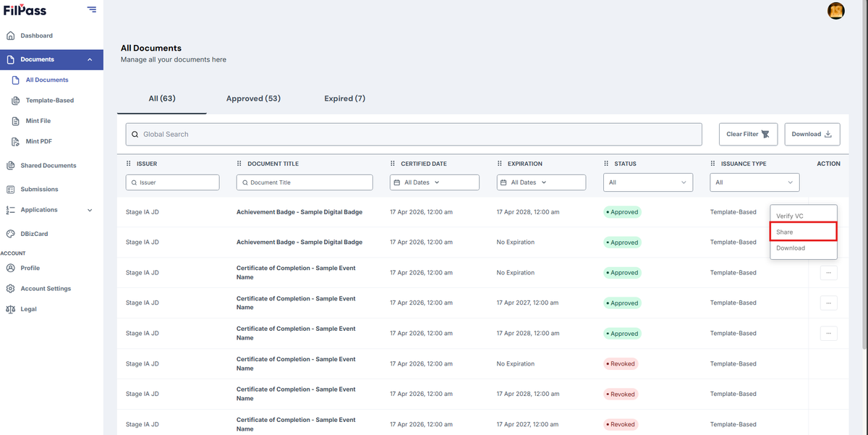Switch to the Expired (7) tab
The image size is (868, 435).
click(x=345, y=98)
